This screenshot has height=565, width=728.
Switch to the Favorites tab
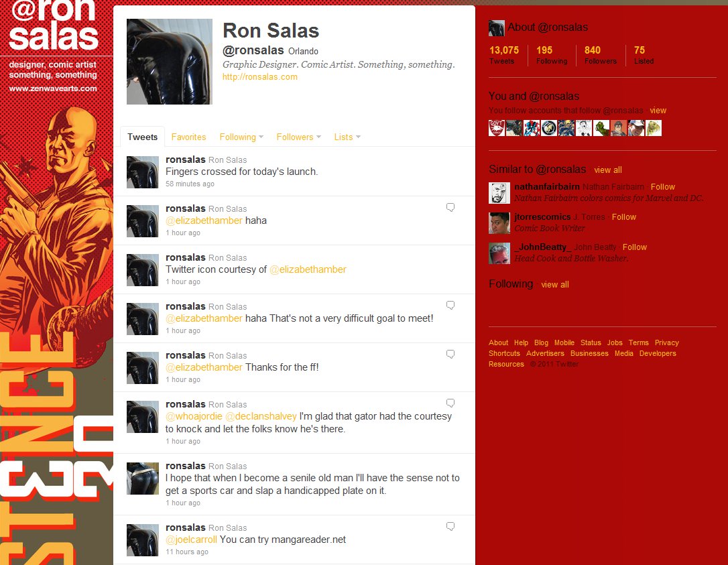[188, 137]
